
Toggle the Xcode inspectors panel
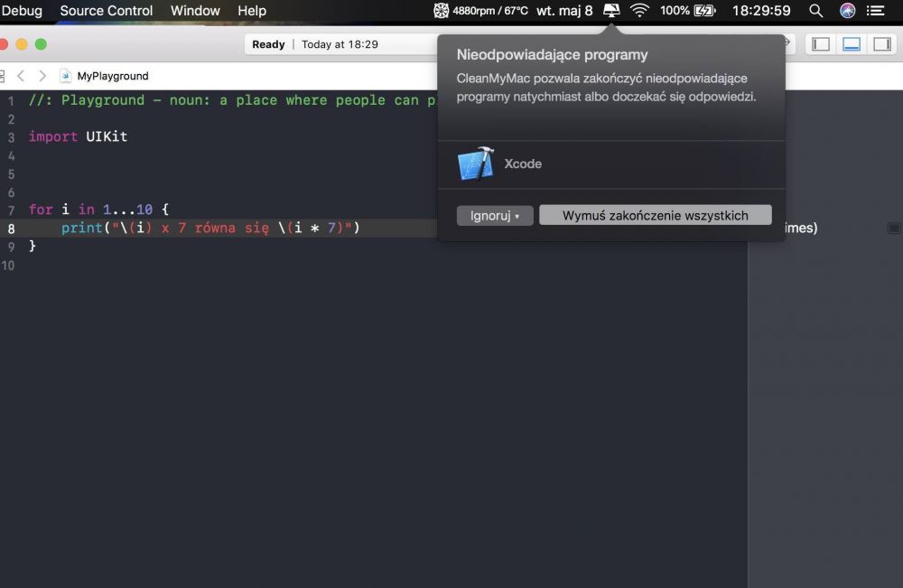click(x=881, y=43)
